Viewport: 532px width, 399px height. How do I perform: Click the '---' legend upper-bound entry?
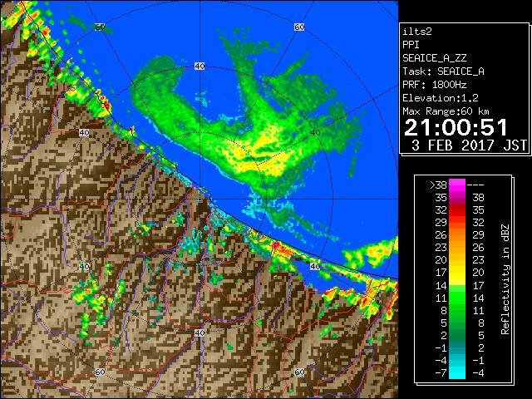(475, 185)
